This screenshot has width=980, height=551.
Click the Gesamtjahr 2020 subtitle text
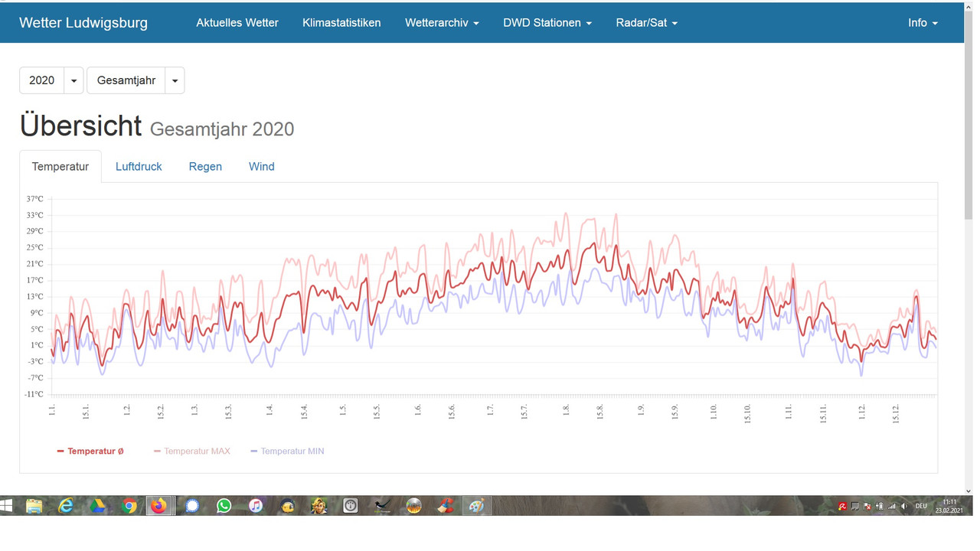coord(222,129)
